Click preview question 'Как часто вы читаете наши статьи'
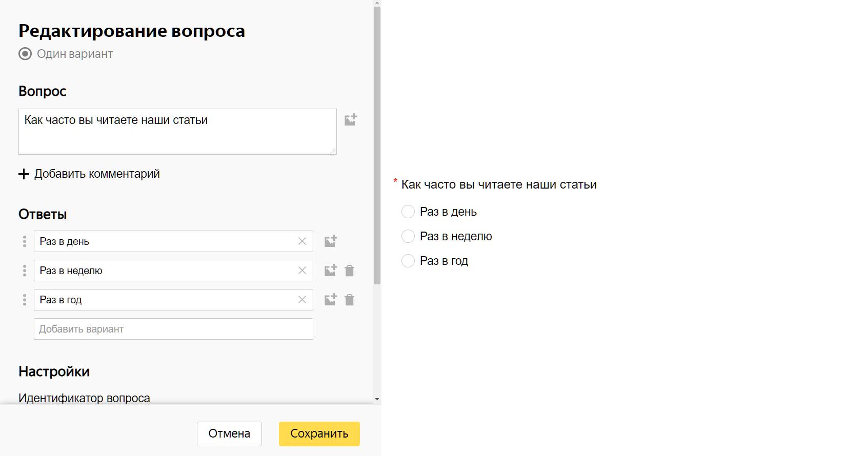The image size is (868, 456). point(499,184)
